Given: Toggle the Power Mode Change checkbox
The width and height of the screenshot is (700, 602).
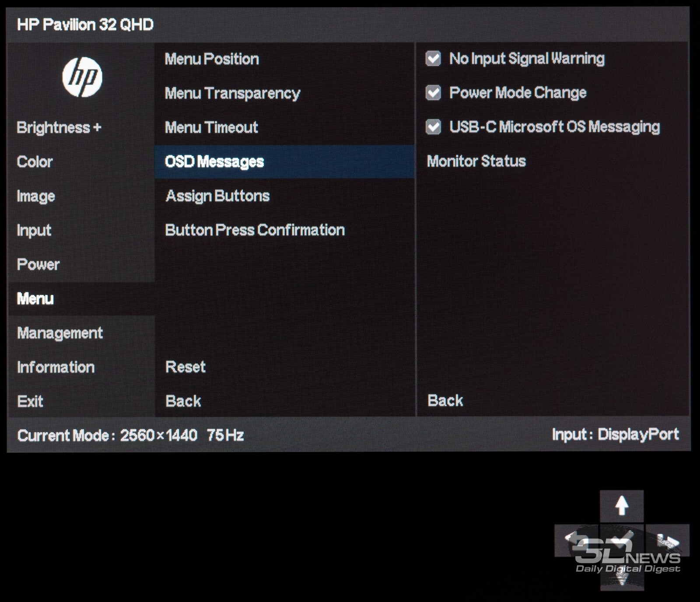Looking at the screenshot, I should tap(433, 92).
